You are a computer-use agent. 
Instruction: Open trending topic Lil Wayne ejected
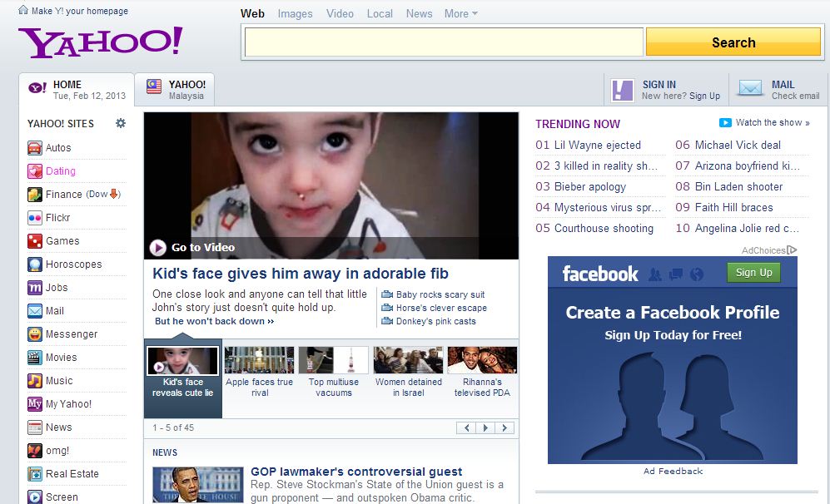tap(597, 145)
